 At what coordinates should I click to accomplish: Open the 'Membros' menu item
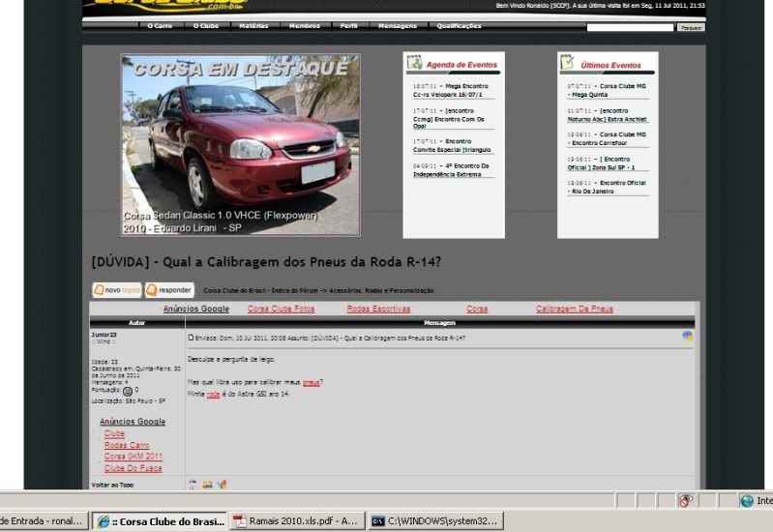point(305,26)
